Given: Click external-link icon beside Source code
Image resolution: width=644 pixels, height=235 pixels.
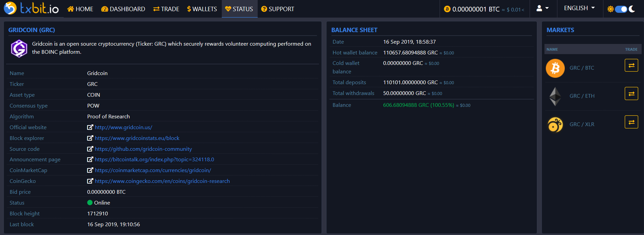Looking at the screenshot, I should [90, 149].
